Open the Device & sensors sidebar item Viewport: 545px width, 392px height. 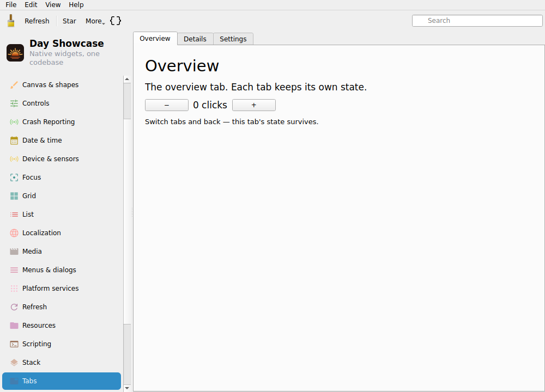[62, 158]
